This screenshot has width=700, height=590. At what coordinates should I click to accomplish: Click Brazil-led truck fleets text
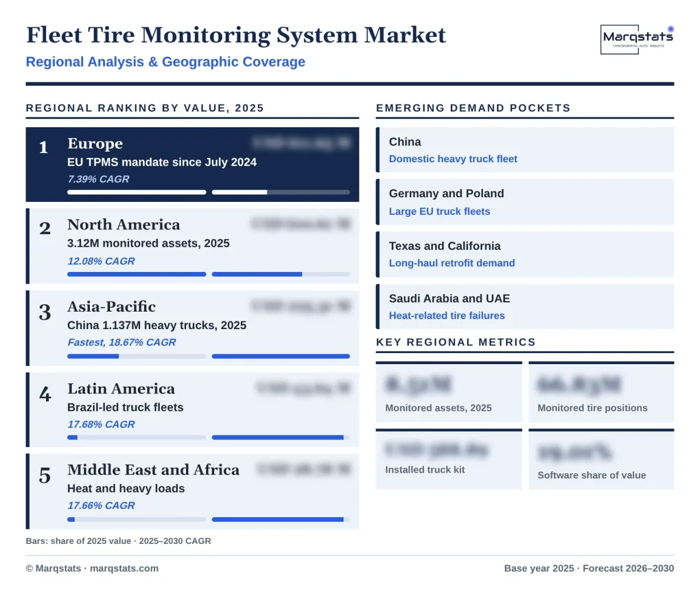[125, 407]
